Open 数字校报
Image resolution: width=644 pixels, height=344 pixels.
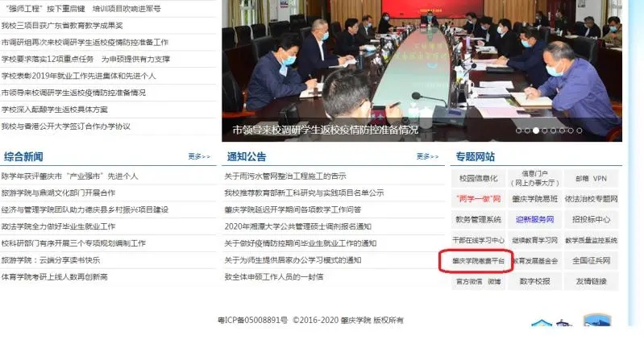pyautogui.click(x=534, y=282)
